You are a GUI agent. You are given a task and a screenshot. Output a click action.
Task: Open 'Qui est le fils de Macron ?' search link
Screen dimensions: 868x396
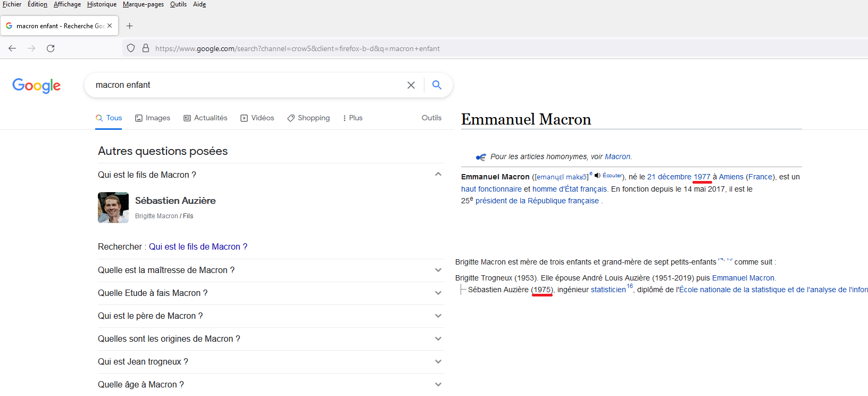(x=198, y=247)
